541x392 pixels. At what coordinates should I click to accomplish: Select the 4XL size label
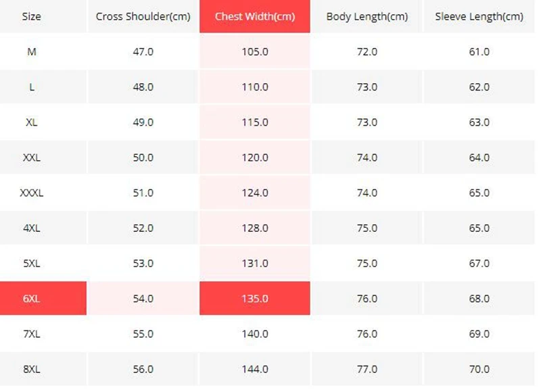point(32,228)
